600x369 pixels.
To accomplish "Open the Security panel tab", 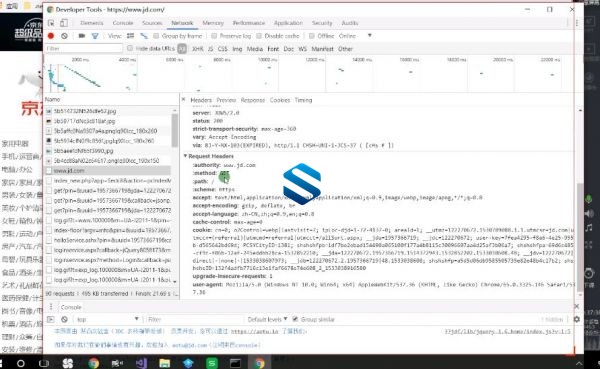I will click(x=322, y=23).
